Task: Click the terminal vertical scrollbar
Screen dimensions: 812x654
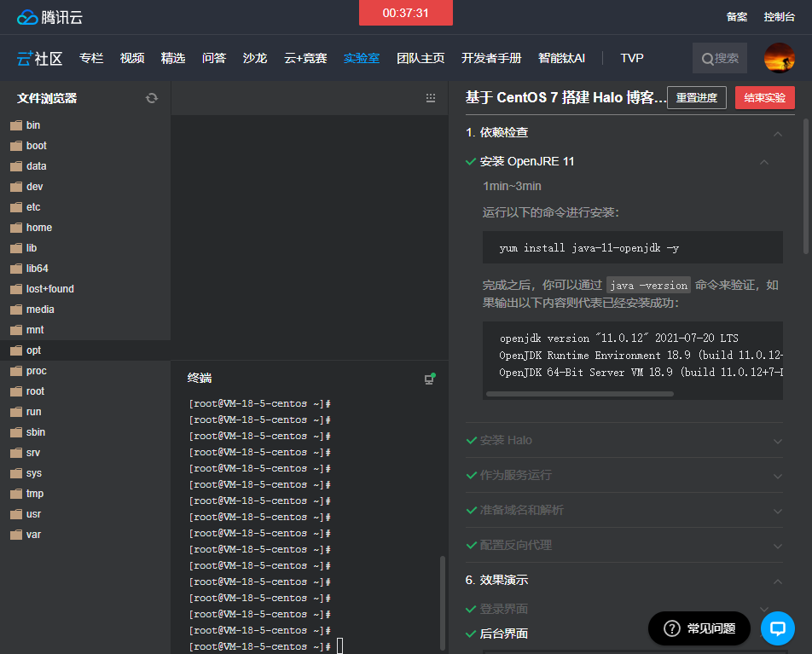Action: pyautogui.click(x=442, y=603)
